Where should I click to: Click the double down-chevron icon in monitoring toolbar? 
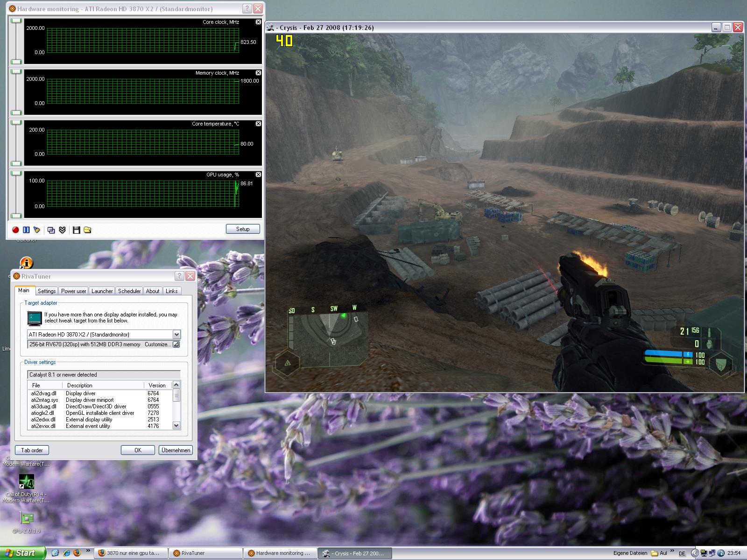tap(62, 230)
